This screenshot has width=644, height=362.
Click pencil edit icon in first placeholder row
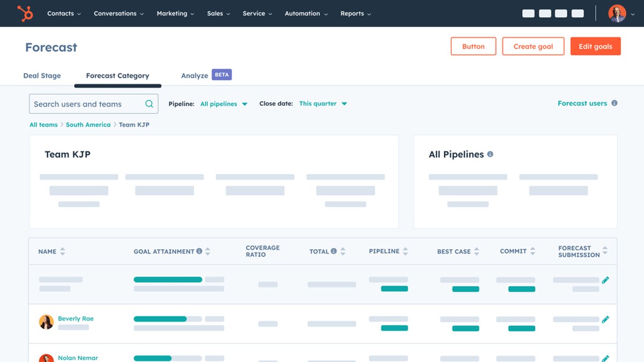point(605,280)
